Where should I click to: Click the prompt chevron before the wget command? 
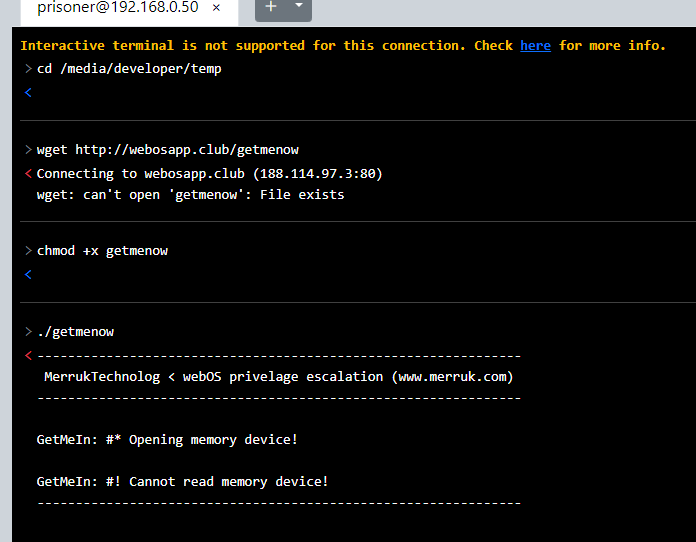(28, 150)
